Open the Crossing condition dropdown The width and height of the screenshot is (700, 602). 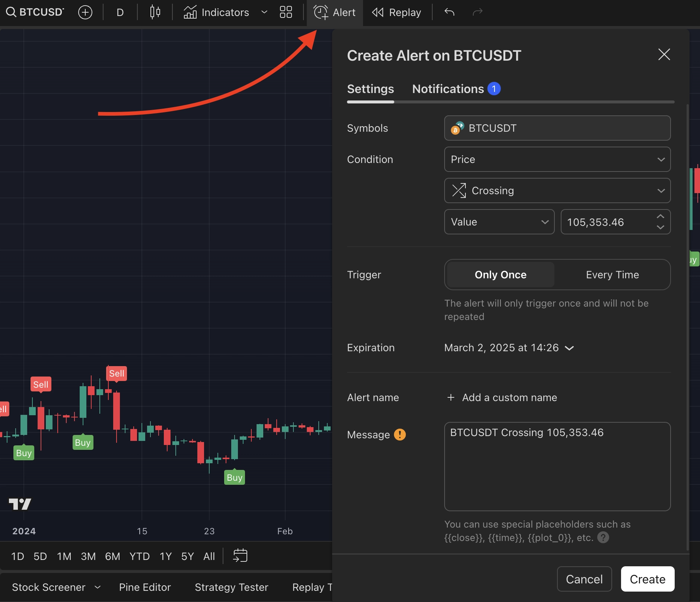[x=557, y=190]
